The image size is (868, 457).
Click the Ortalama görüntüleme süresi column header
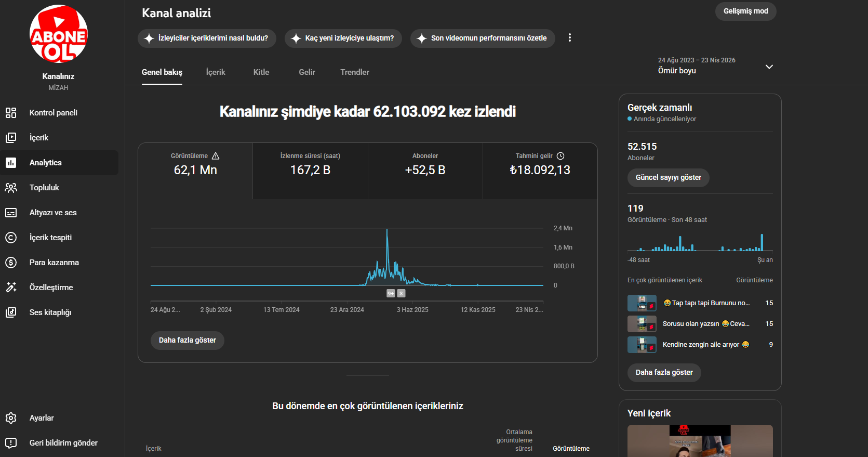click(x=514, y=440)
